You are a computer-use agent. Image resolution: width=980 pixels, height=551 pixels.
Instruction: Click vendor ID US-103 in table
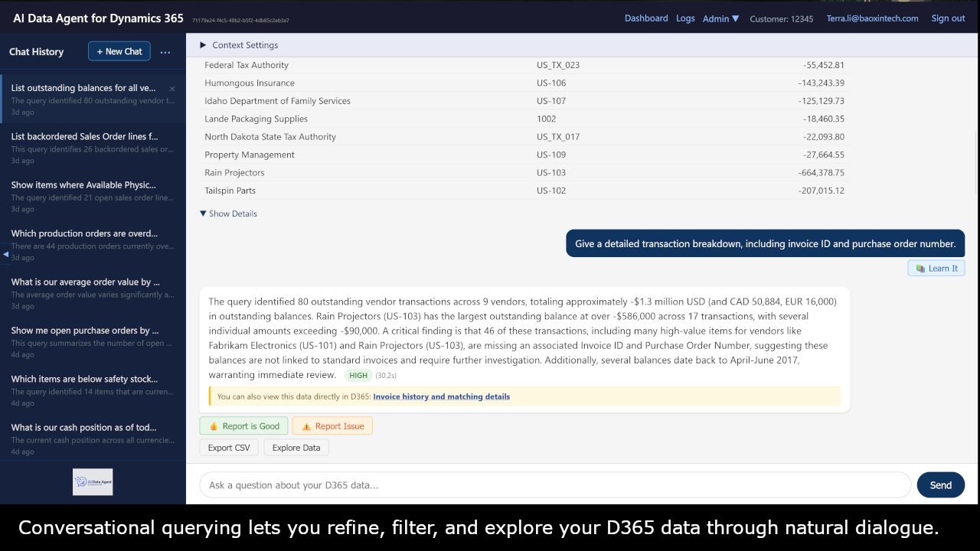coord(551,173)
